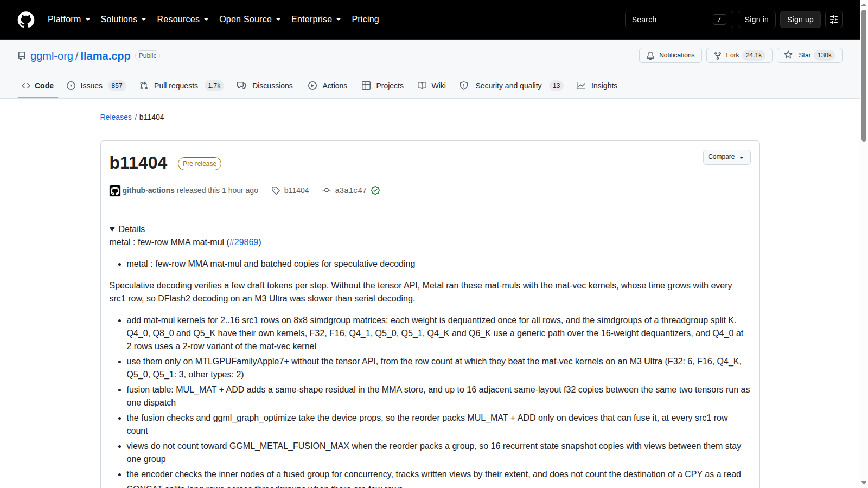Expand the Solutions menu

coord(123,20)
